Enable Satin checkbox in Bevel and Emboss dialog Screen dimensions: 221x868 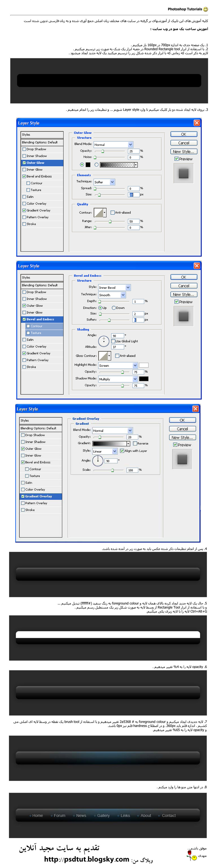click(24, 340)
